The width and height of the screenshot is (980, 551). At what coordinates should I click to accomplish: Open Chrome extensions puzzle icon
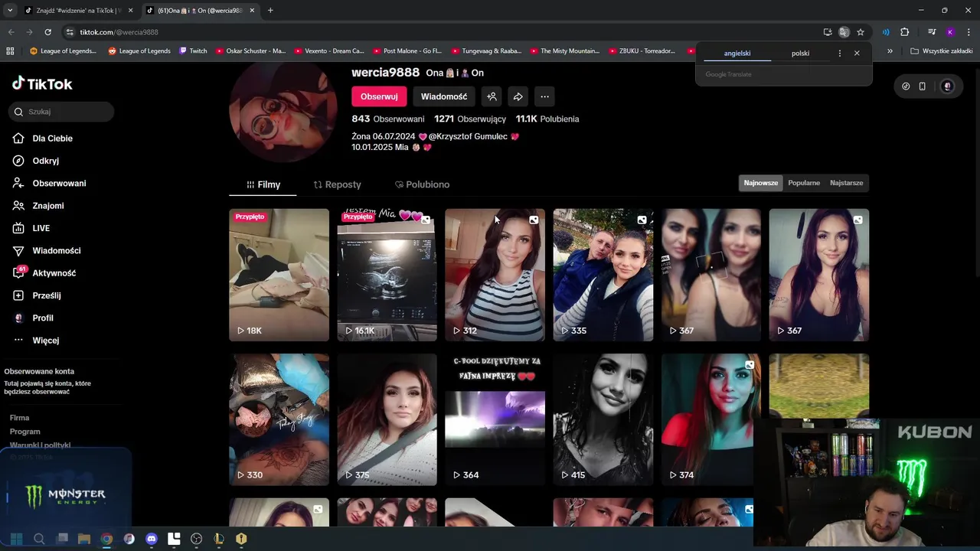coord(904,32)
